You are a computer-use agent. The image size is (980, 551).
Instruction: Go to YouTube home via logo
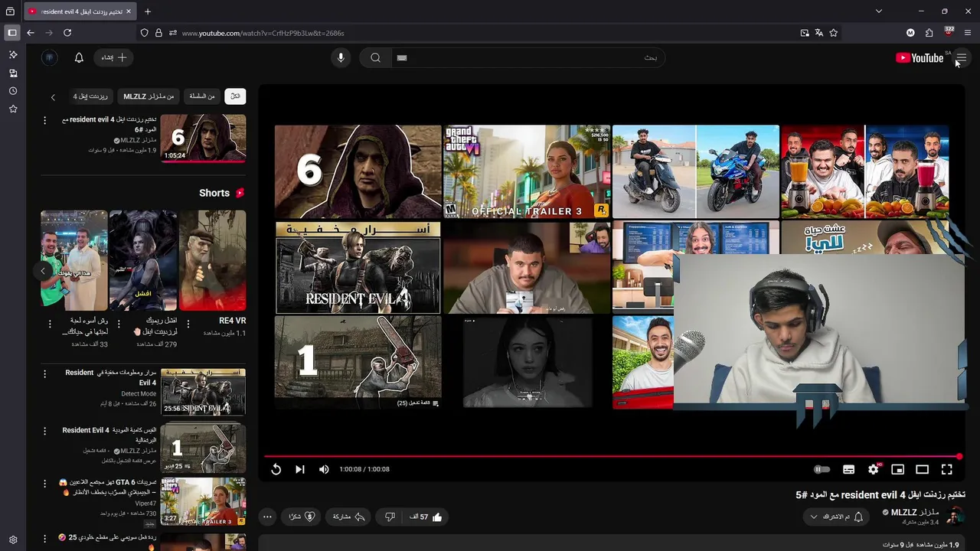click(x=920, y=58)
